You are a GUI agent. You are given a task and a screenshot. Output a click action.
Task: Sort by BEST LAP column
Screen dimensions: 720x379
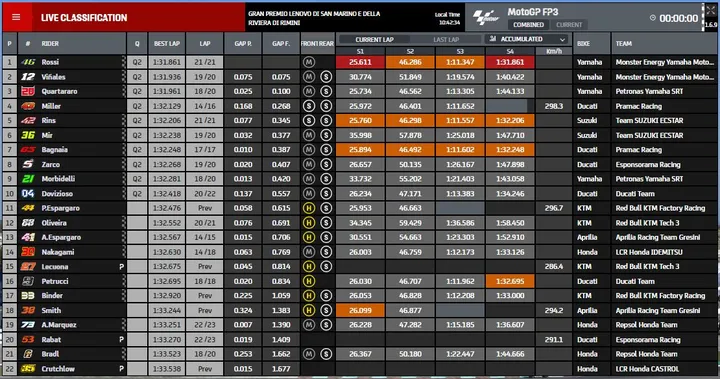point(167,44)
